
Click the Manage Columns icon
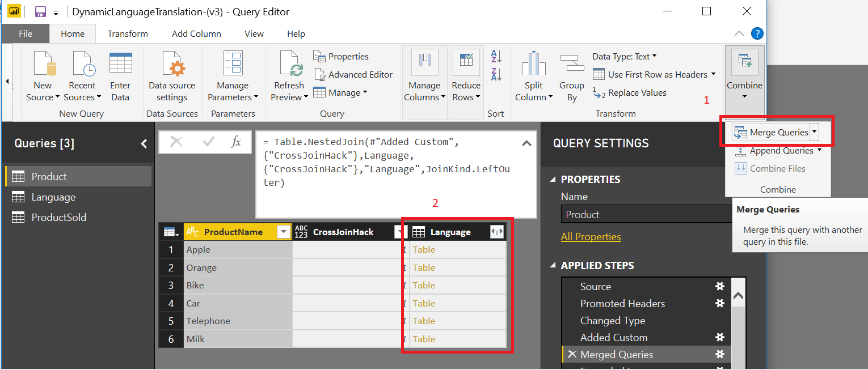pyautogui.click(x=424, y=63)
